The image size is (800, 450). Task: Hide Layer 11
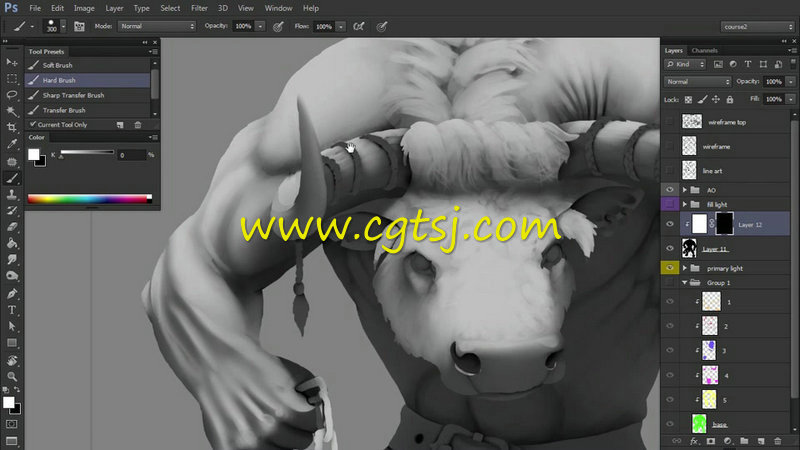[x=670, y=248]
